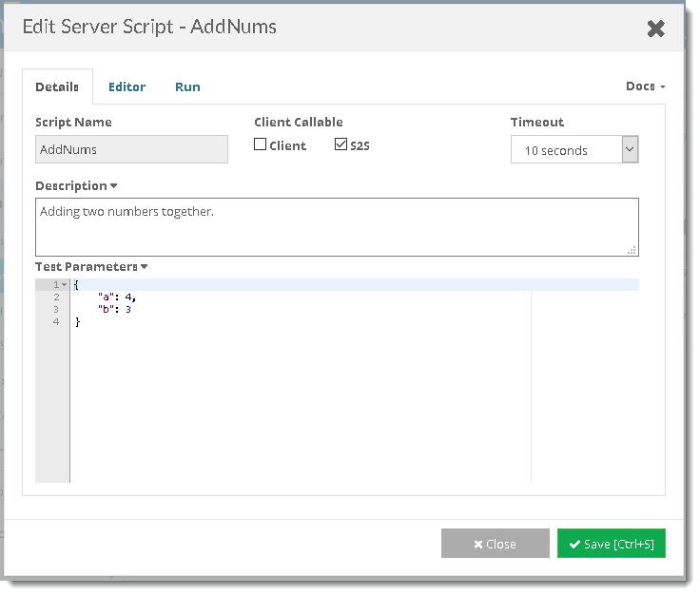
Task: Open the Run tab
Action: [187, 86]
